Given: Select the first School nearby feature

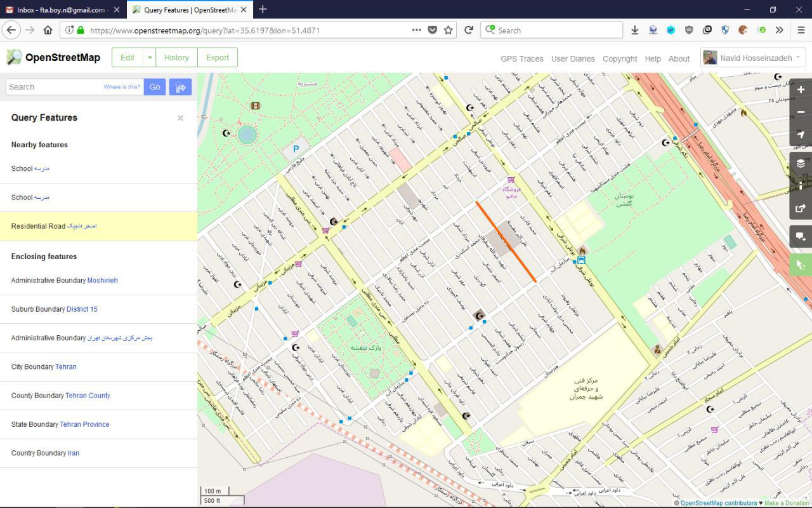Looking at the screenshot, I should 98,169.
